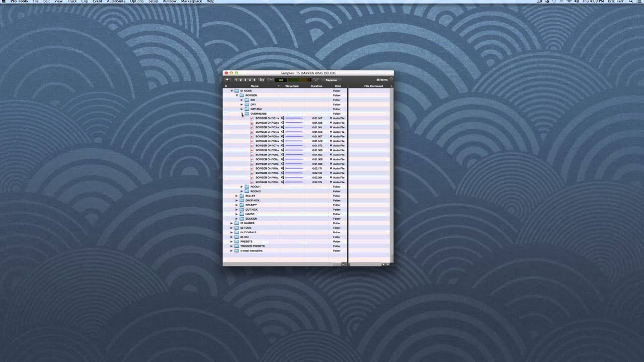Sort list by Name column
This screenshot has width=644, height=362.
(x=255, y=86)
